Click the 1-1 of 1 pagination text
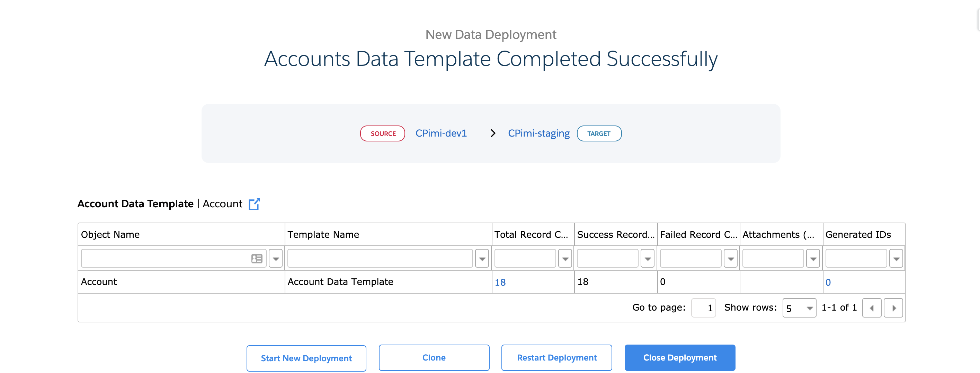The width and height of the screenshot is (980, 373). [839, 308]
